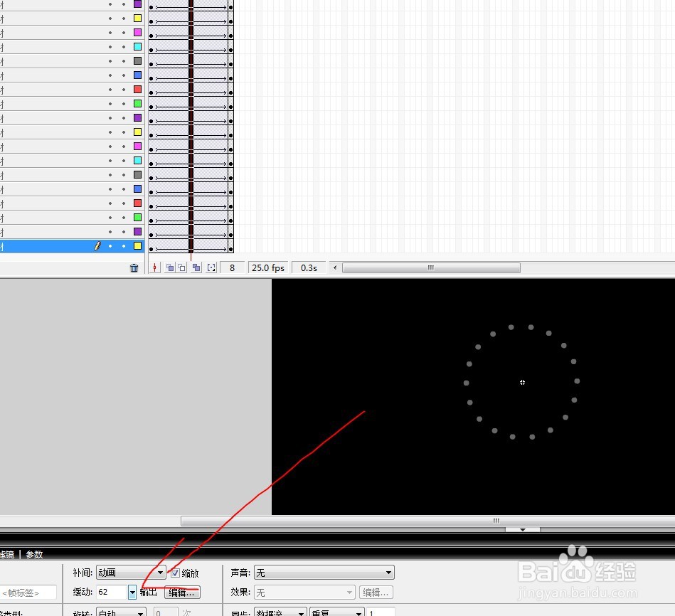Click the 编辑... button next to 效果

pos(376,593)
